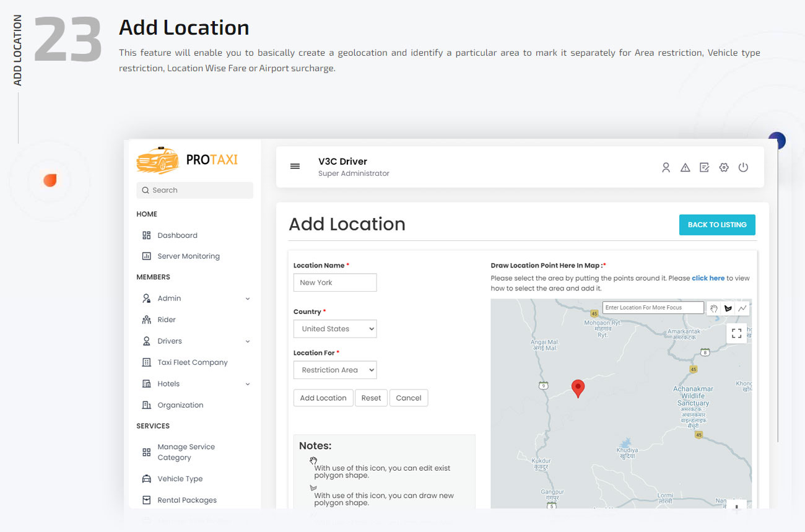
Task: Expand the Hotels sidebar section
Action: pyautogui.click(x=167, y=383)
